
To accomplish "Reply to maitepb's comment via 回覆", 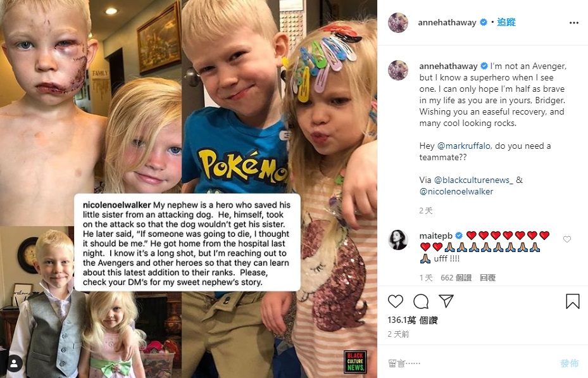I will pyautogui.click(x=487, y=278).
